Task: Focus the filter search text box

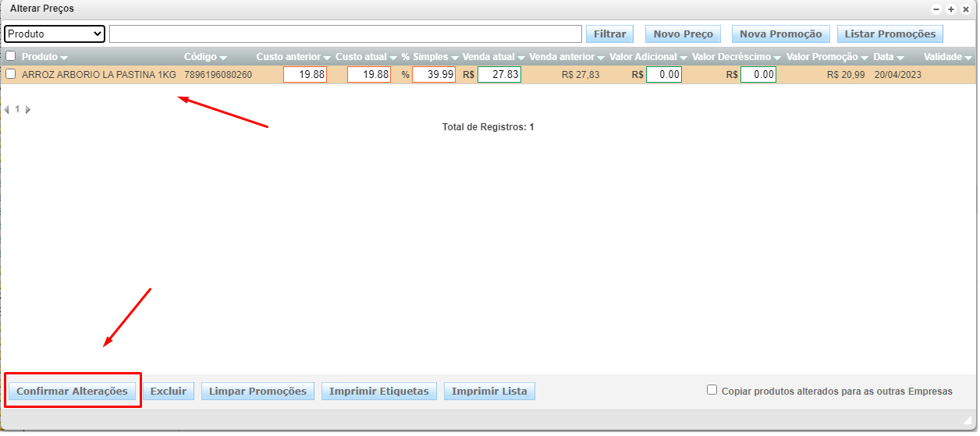Action: point(346,34)
